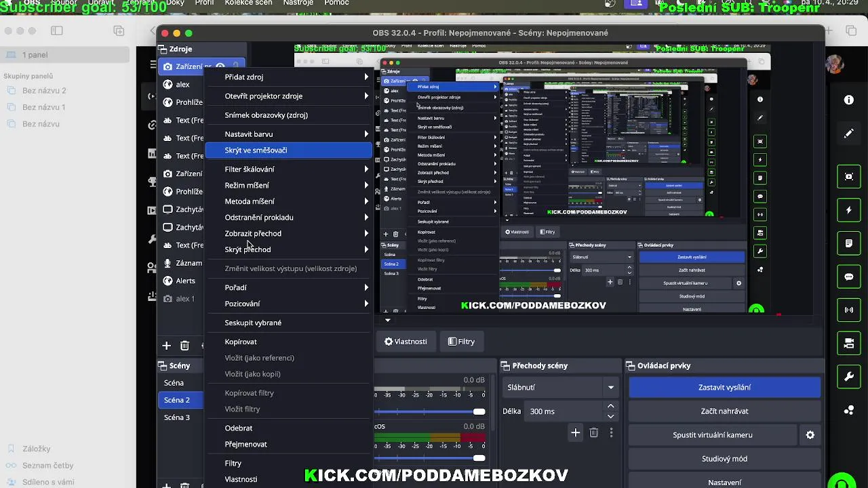Click the globe icon of the alex source
Image resolution: width=868 pixels, height=488 pixels.
tap(167, 85)
